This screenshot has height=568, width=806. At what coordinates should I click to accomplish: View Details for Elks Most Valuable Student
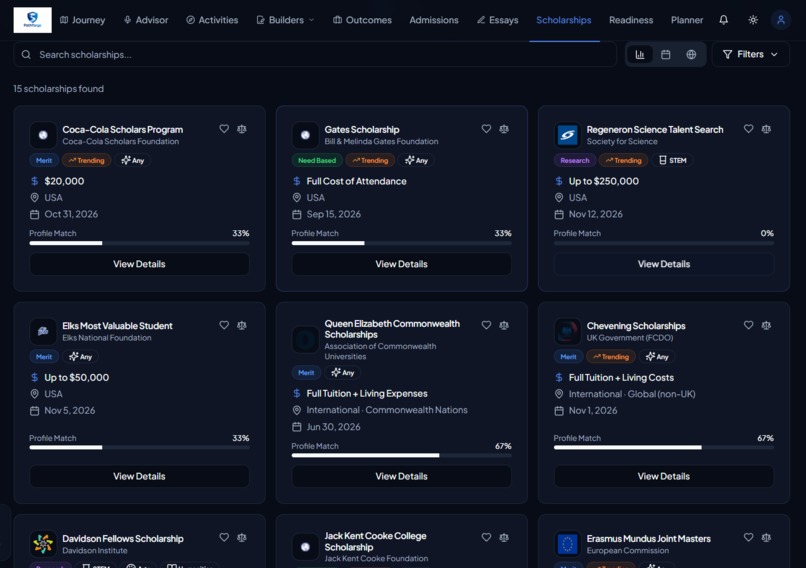[x=139, y=477]
